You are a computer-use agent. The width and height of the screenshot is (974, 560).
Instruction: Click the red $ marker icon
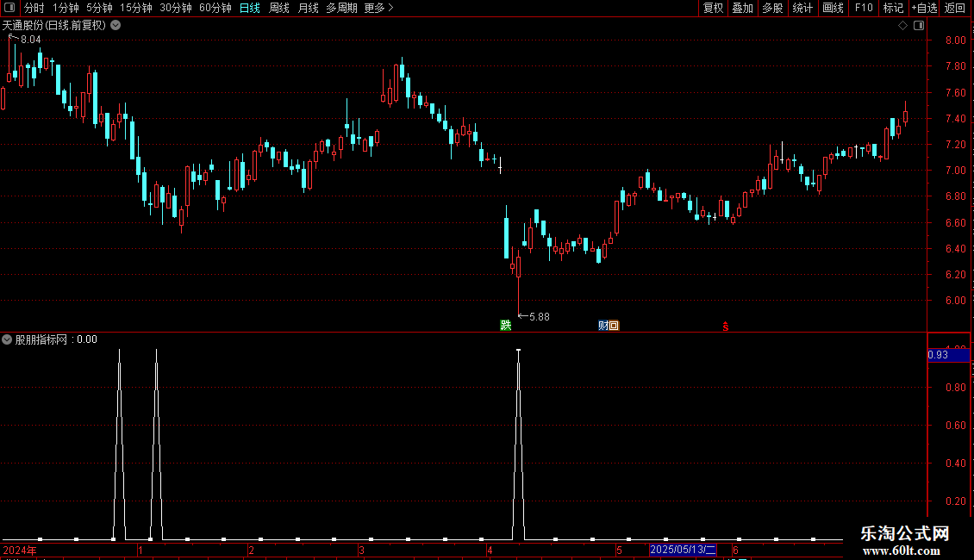(726, 327)
